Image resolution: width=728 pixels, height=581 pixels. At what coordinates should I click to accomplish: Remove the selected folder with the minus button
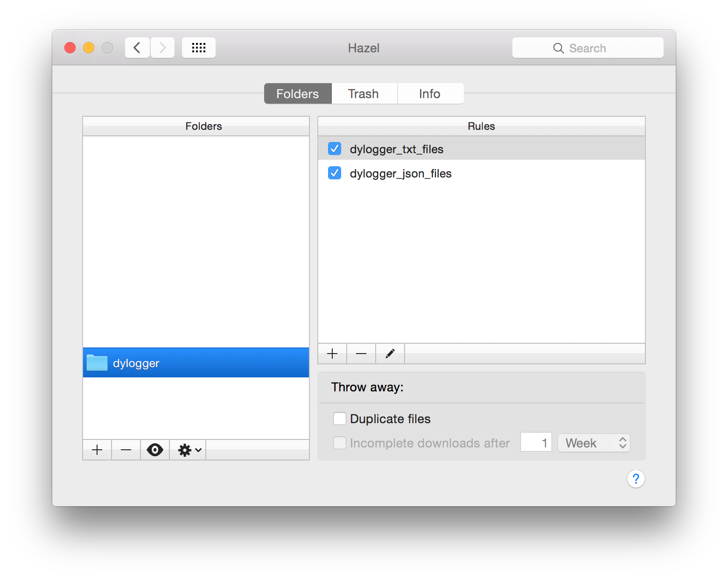(x=126, y=450)
